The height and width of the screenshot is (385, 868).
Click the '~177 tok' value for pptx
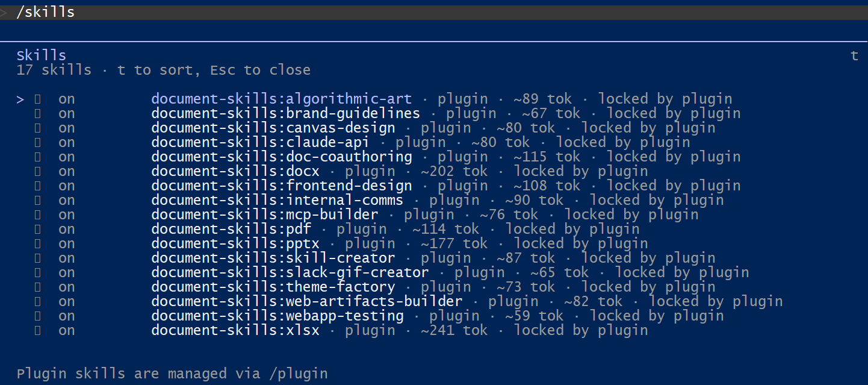click(454, 243)
